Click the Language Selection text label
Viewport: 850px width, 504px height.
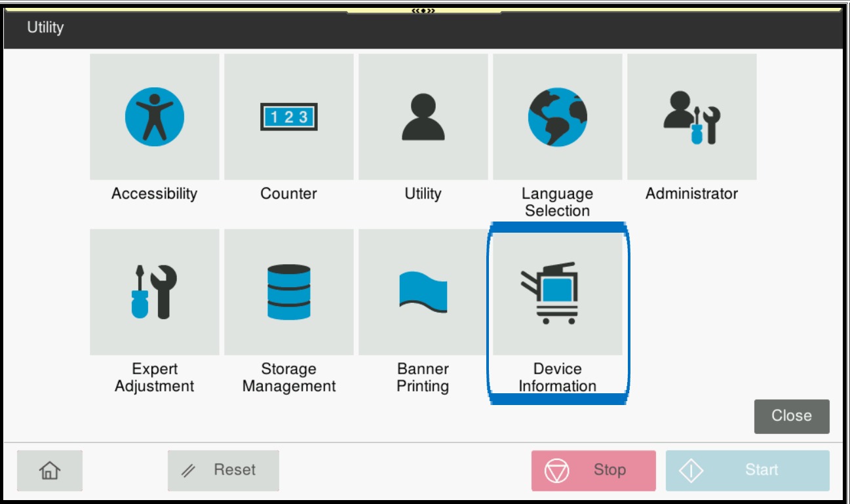coord(558,202)
